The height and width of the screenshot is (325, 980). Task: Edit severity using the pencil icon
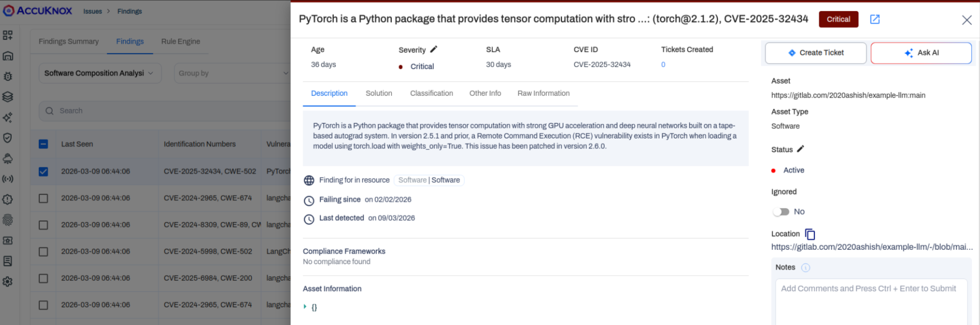433,50
